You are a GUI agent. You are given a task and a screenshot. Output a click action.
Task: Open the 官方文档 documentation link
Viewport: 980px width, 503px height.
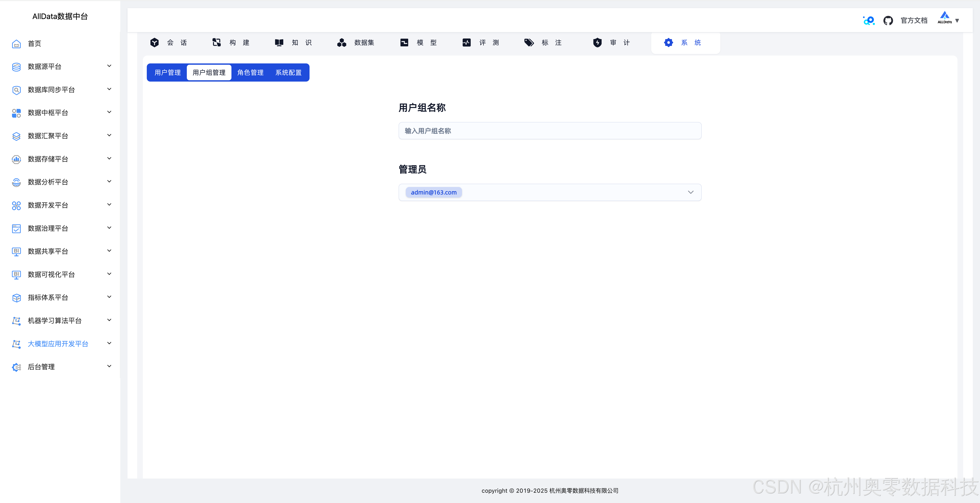tap(914, 20)
